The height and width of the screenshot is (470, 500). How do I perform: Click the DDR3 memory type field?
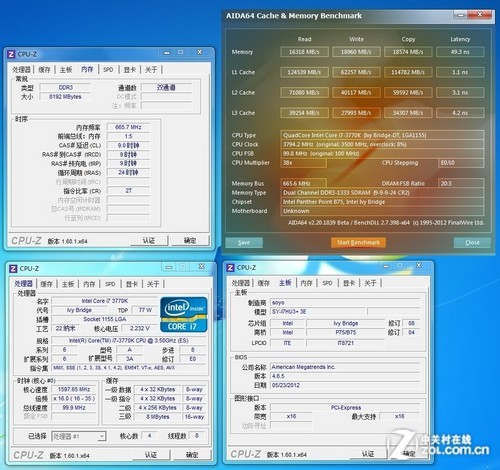pyautogui.click(x=65, y=87)
